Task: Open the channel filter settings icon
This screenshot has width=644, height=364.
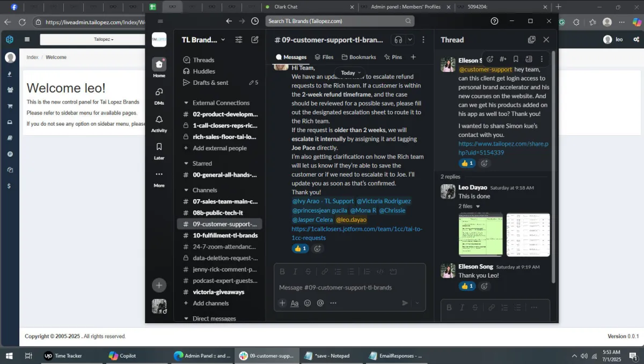Action: [x=239, y=40]
